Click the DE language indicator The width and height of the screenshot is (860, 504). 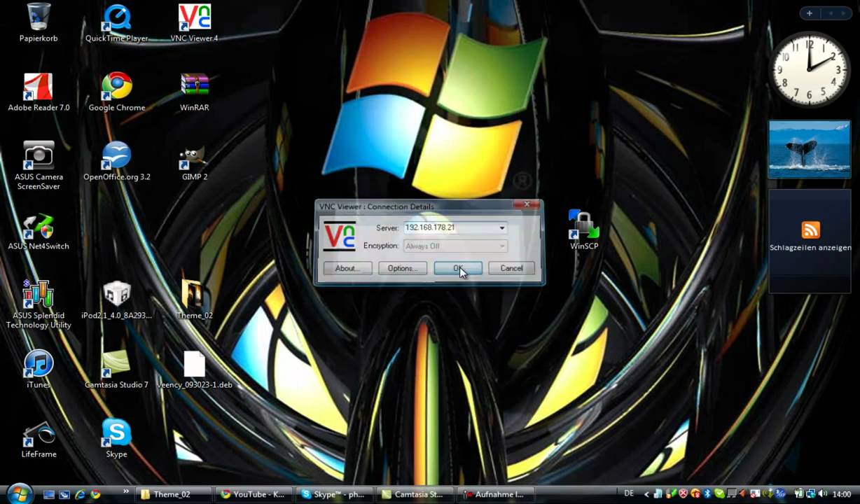click(x=629, y=494)
